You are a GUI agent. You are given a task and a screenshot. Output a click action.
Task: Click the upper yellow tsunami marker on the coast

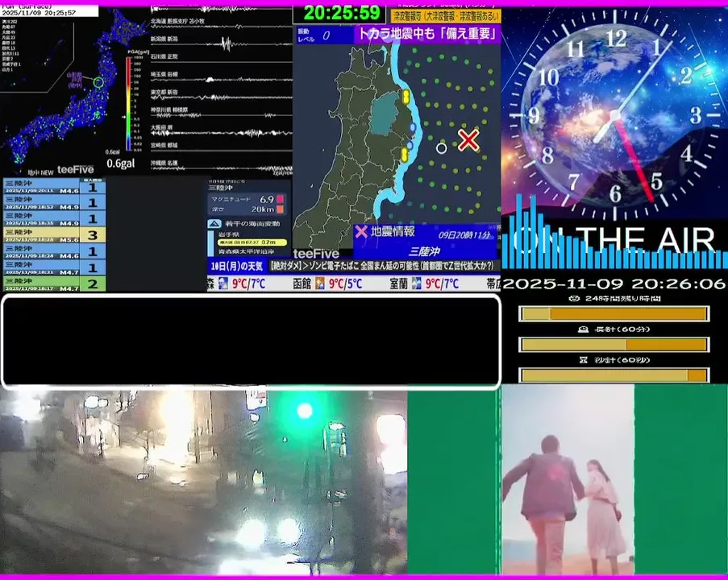[406, 97]
